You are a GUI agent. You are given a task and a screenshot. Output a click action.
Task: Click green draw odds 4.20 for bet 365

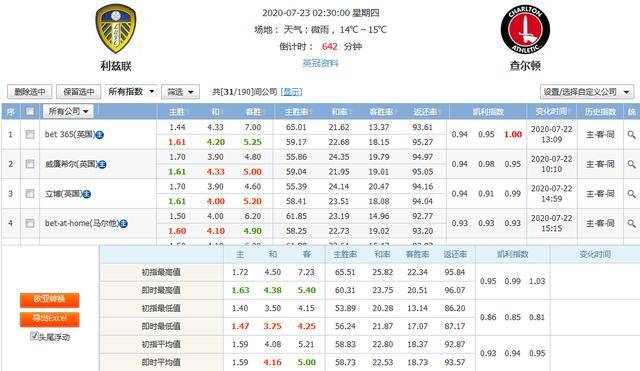[216, 142]
